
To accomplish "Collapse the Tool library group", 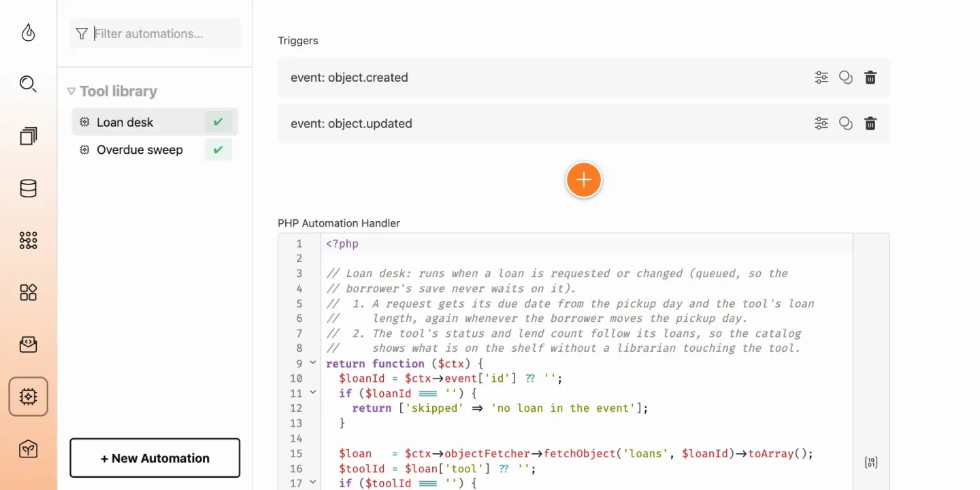I will [x=71, y=91].
